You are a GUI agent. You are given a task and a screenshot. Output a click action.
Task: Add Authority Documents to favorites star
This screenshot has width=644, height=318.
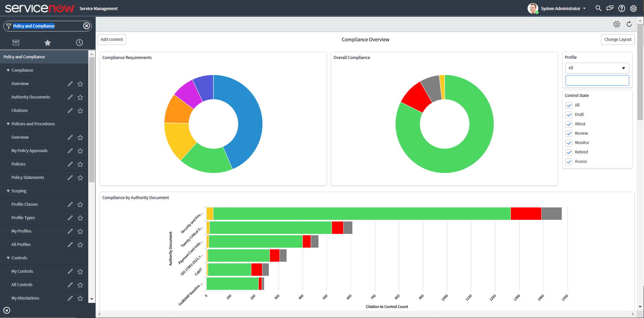tap(80, 97)
